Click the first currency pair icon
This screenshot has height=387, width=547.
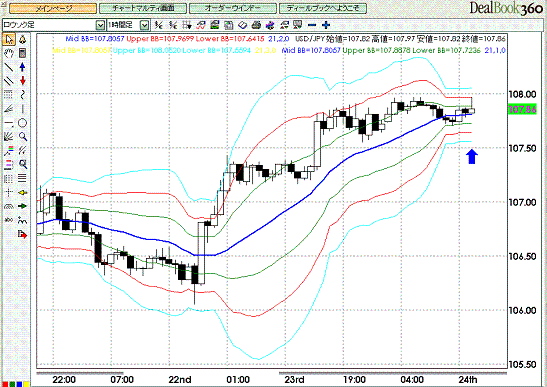pos(159,25)
